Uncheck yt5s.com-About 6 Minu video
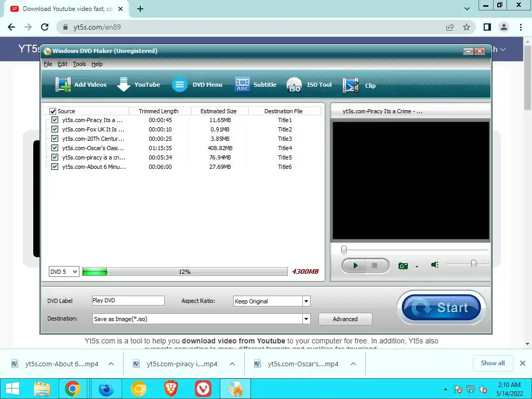The image size is (532, 399). (x=55, y=167)
